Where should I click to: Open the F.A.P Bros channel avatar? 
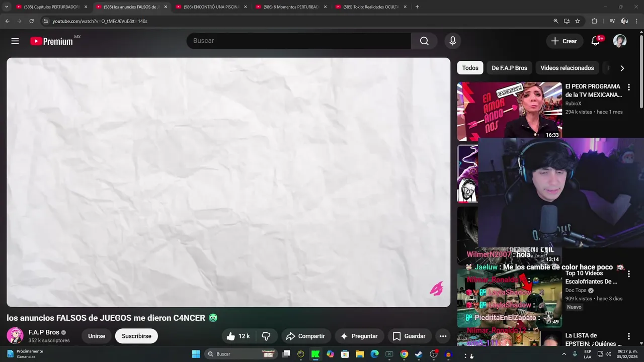coord(15,336)
